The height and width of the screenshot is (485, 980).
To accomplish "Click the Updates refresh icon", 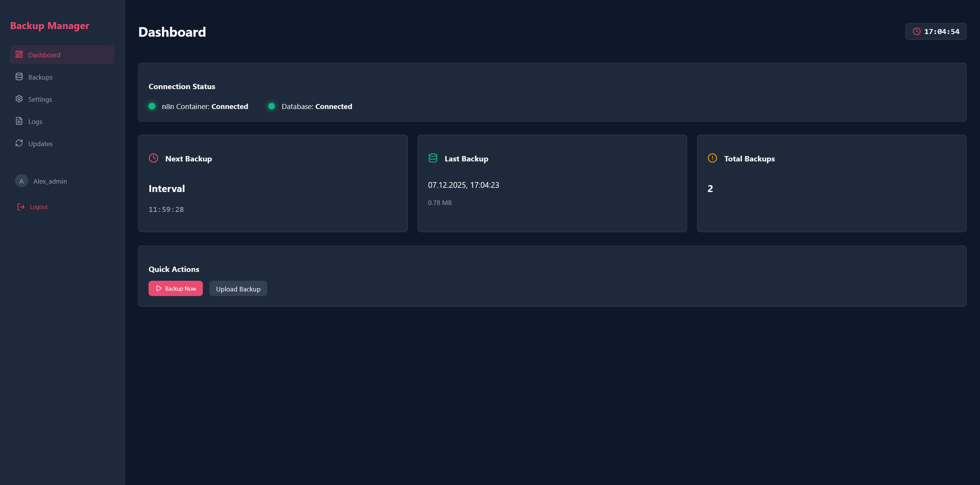I will [19, 143].
